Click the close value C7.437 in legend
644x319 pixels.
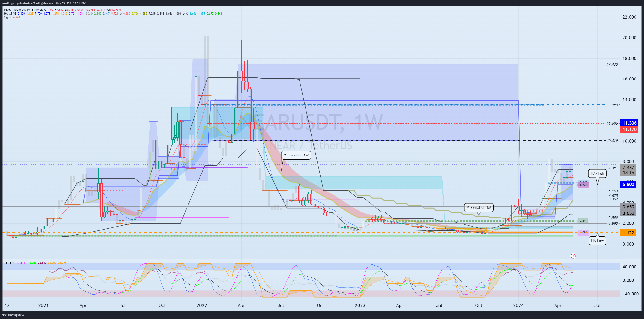point(79,10)
